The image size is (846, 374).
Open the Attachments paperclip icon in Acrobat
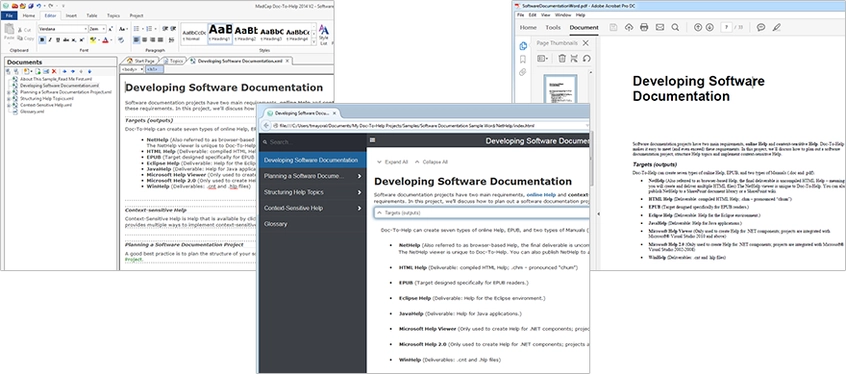522,72
